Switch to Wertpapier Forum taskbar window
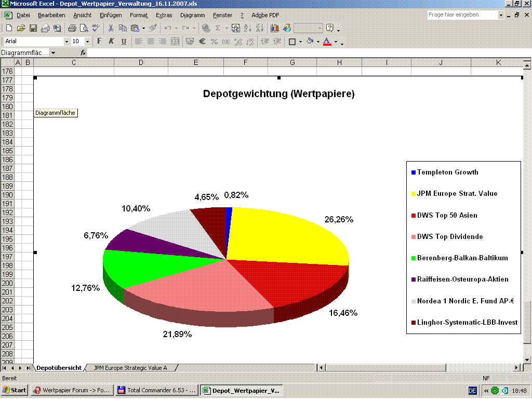This screenshot has width=532, height=399. 72,390
